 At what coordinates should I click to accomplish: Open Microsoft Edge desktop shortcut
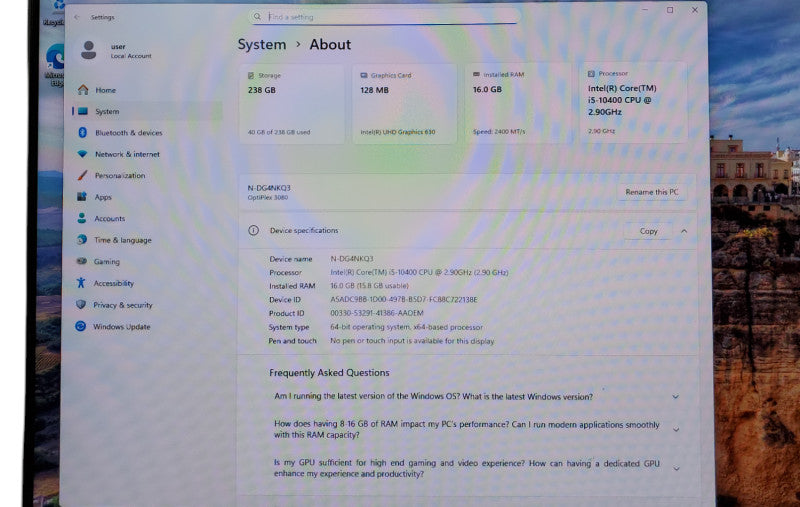[x=54, y=65]
